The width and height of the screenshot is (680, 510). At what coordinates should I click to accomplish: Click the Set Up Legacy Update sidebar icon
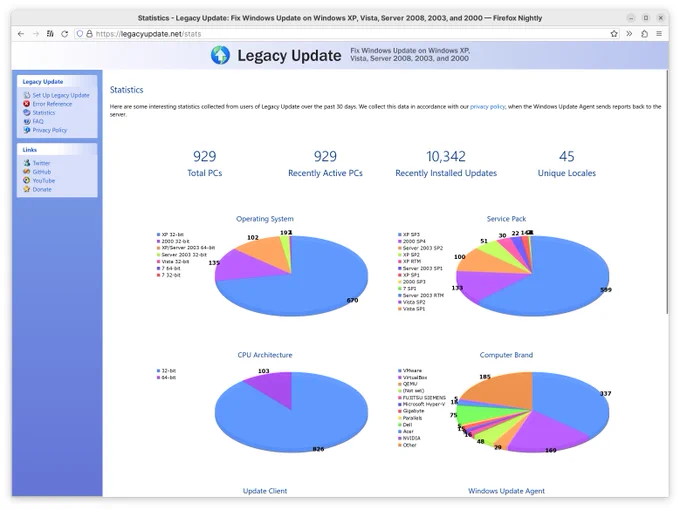(26, 95)
